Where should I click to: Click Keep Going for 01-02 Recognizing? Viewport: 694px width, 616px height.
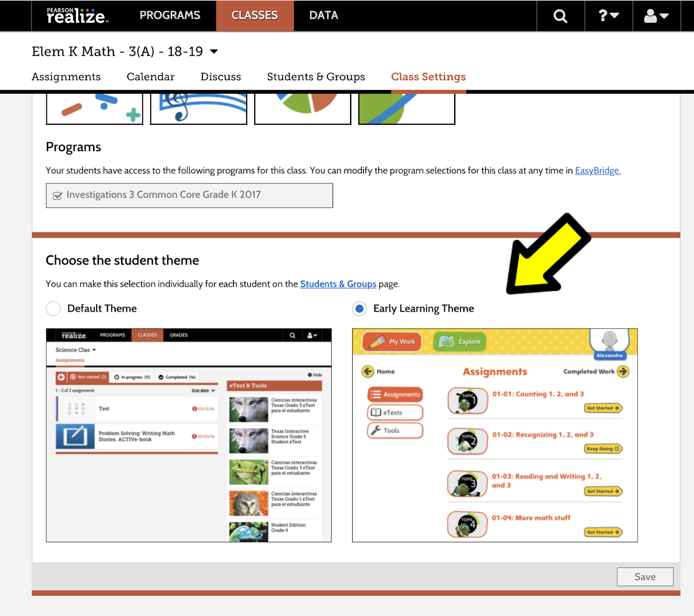(603, 449)
